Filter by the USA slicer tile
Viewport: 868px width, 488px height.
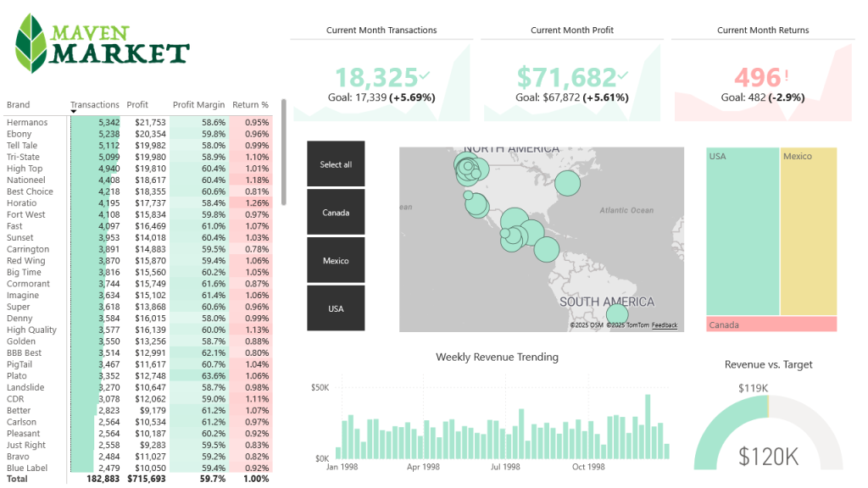336,308
